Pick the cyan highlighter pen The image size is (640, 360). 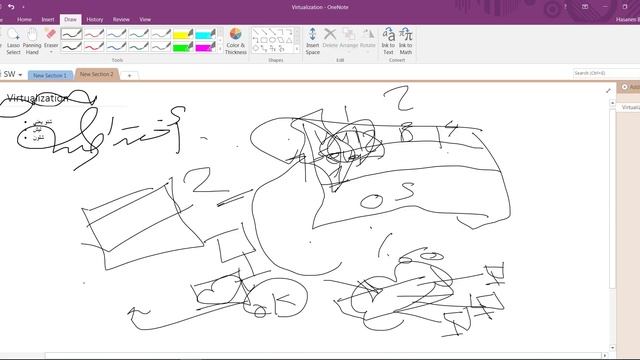205,34
